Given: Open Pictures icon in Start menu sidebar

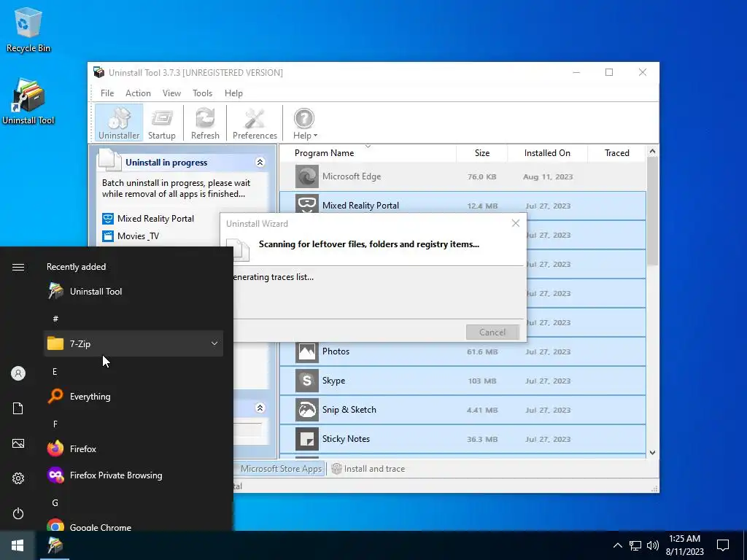Looking at the screenshot, I should (x=18, y=443).
